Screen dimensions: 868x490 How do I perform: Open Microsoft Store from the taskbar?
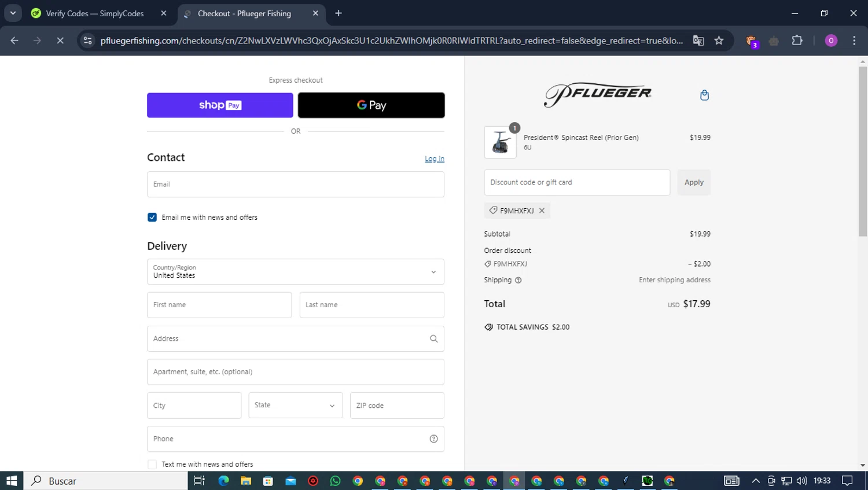pyautogui.click(x=268, y=481)
